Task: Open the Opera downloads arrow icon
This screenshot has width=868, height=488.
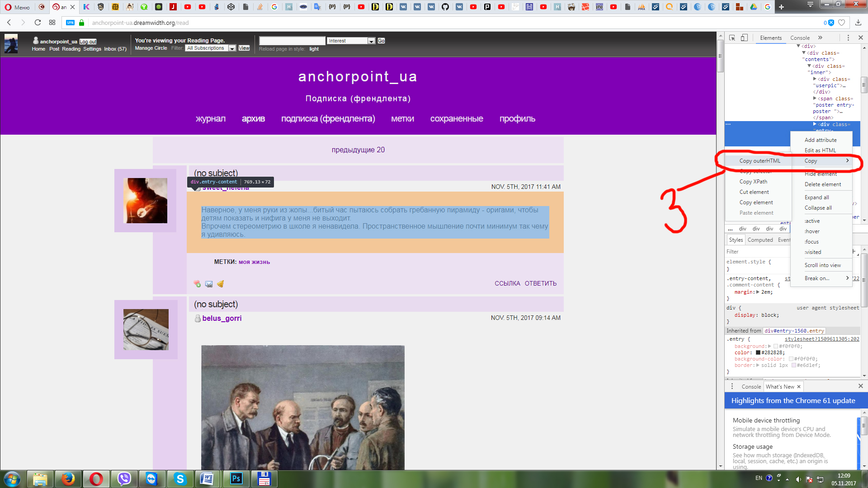Action: (x=858, y=23)
